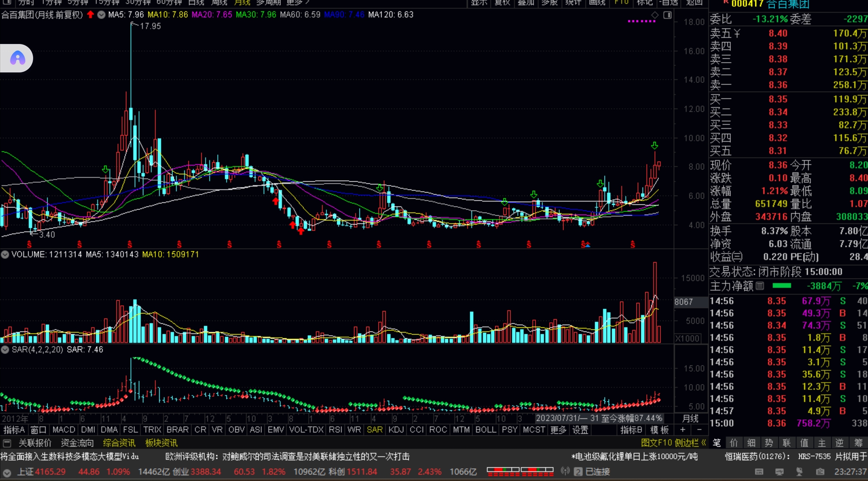The image size is (868, 481).
Task: Collapse the sidebar via 侧边栏《
Action: coord(691,443)
